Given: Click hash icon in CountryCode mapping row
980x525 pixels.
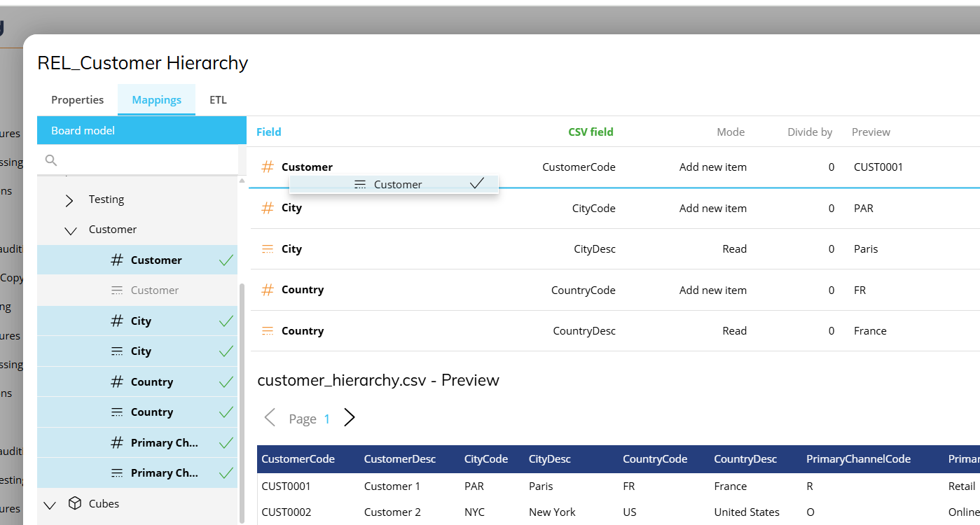Looking at the screenshot, I should point(268,290).
